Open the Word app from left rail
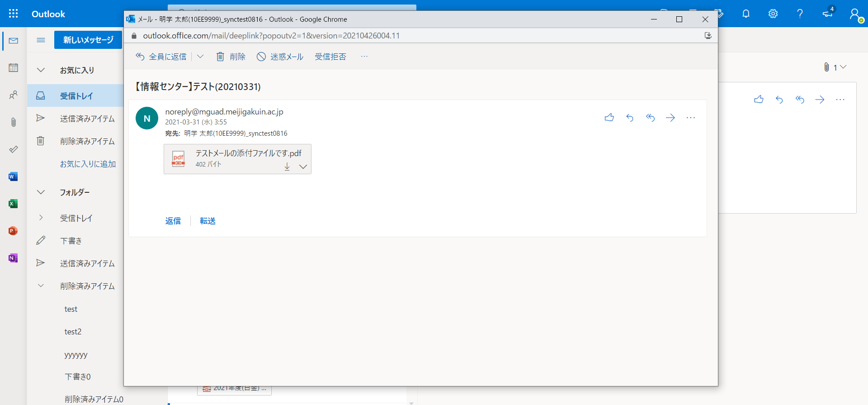The width and height of the screenshot is (868, 405). 13,176
